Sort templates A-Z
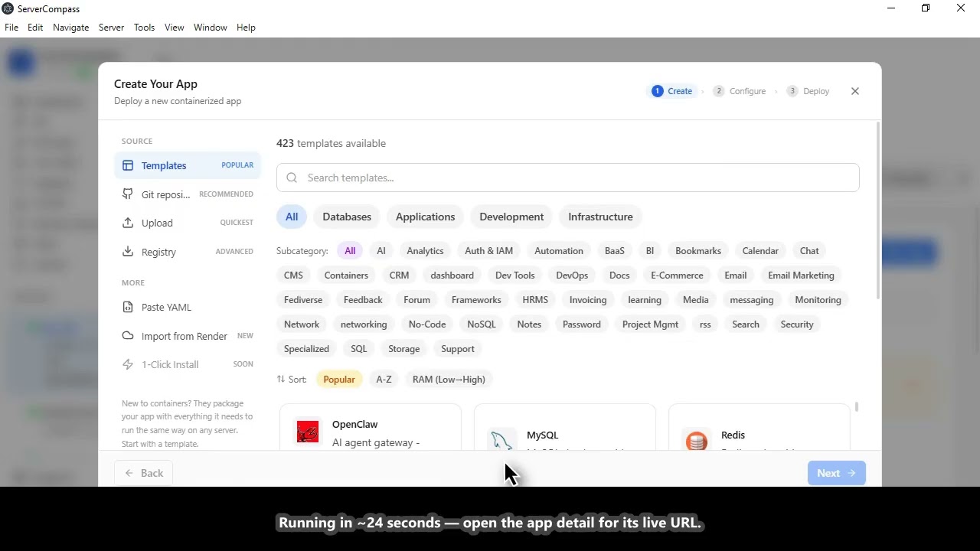This screenshot has width=980, height=551. point(384,380)
